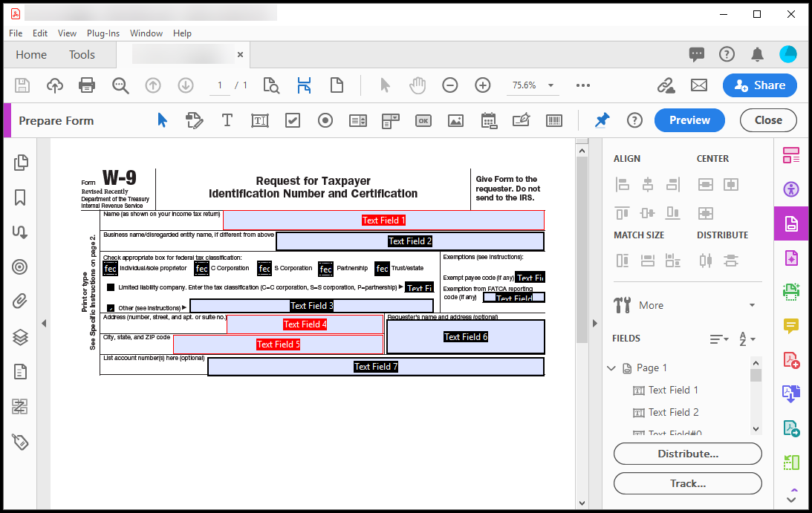
Task: Save the file with the floppy disk icon
Action: [x=22, y=85]
